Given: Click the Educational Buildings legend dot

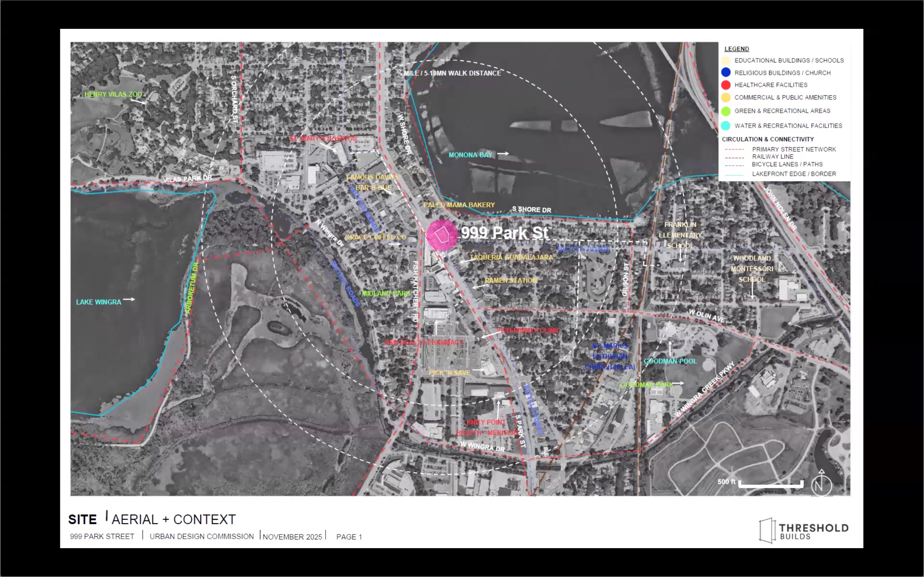Looking at the screenshot, I should click(725, 60).
